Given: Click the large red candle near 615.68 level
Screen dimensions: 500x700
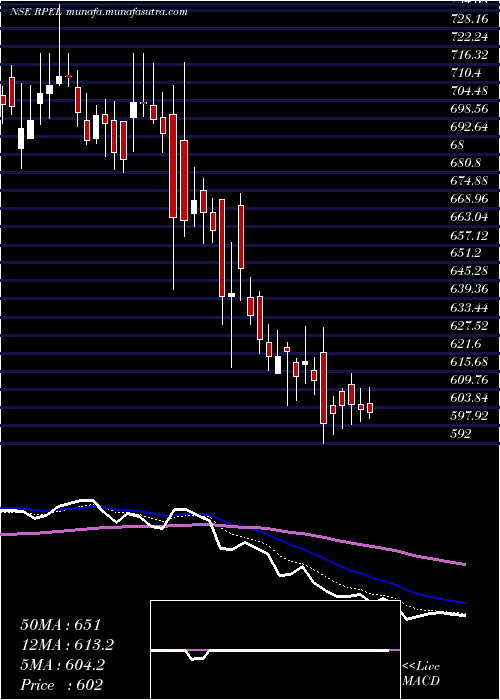Looking at the screenshot, I should pos(323,388).
